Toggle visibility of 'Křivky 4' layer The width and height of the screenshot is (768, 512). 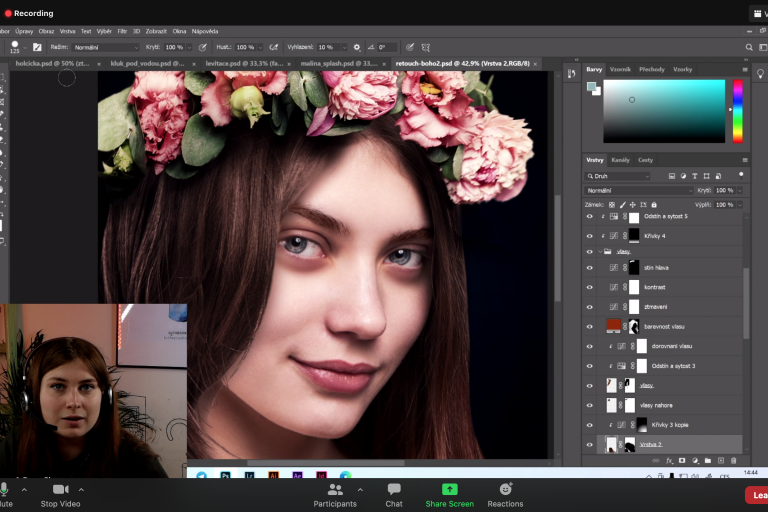click(589, 236)
